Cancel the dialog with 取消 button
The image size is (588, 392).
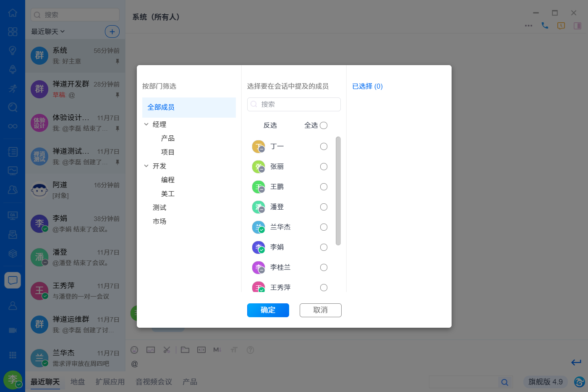click(321, 310)
